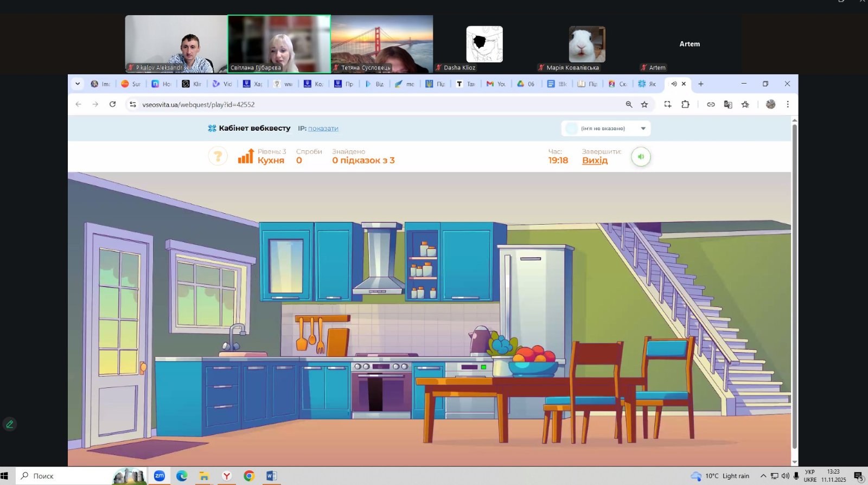Open the browser extensions puzzle icon
The height and width of the screenshot is (485, 868).
[x=685, y=105]
